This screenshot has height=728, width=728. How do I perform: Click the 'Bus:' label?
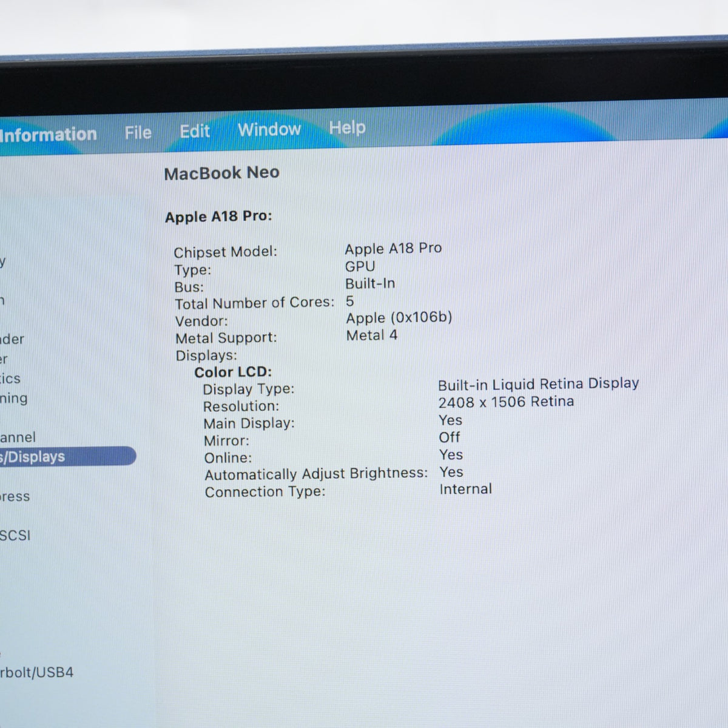(189, 287)
